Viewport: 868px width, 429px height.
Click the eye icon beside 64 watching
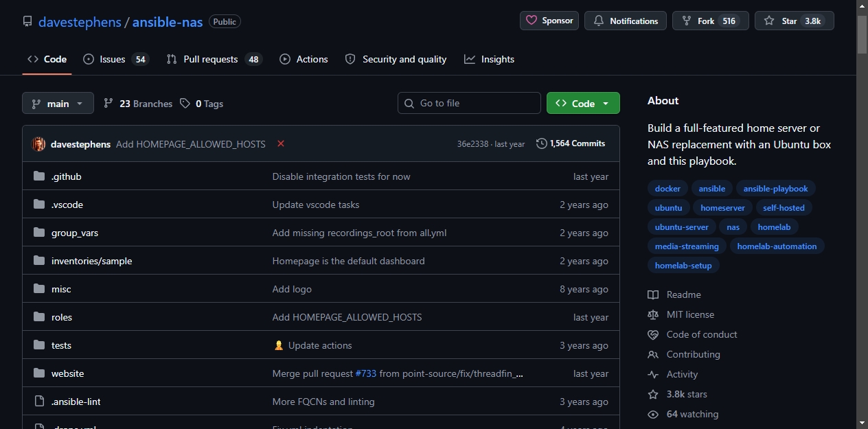coord(653,414)
